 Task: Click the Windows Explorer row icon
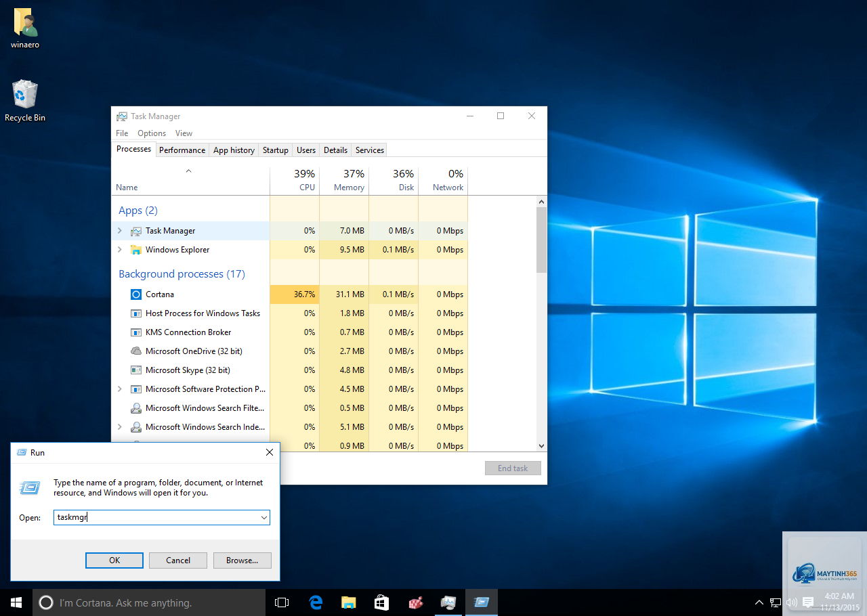tap(136, 250)
